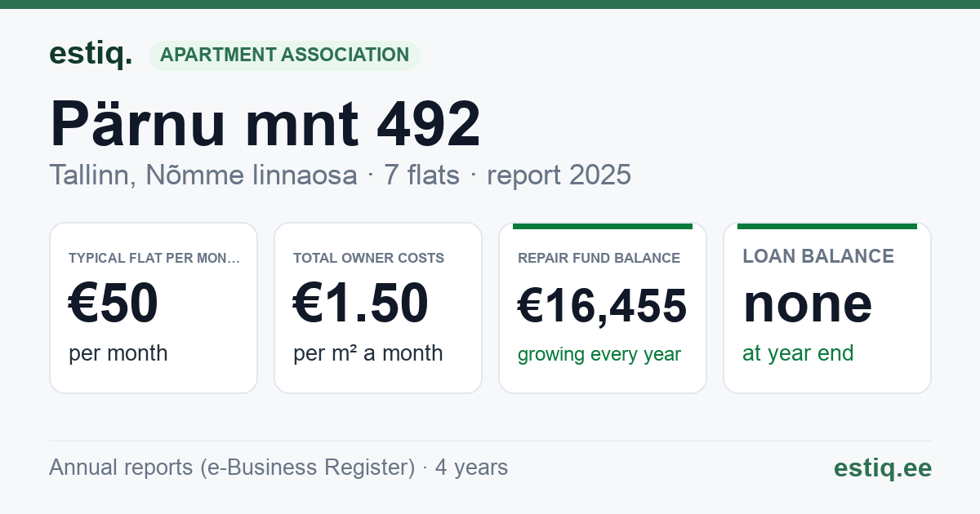The image size is (980, 514).
Task: Open the Typical flat per month card
Action: click(154, 308)
